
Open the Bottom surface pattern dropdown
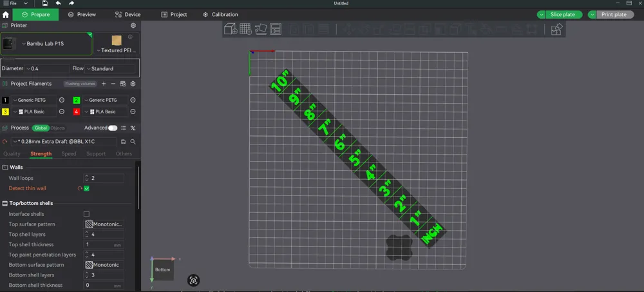point(104,265)
